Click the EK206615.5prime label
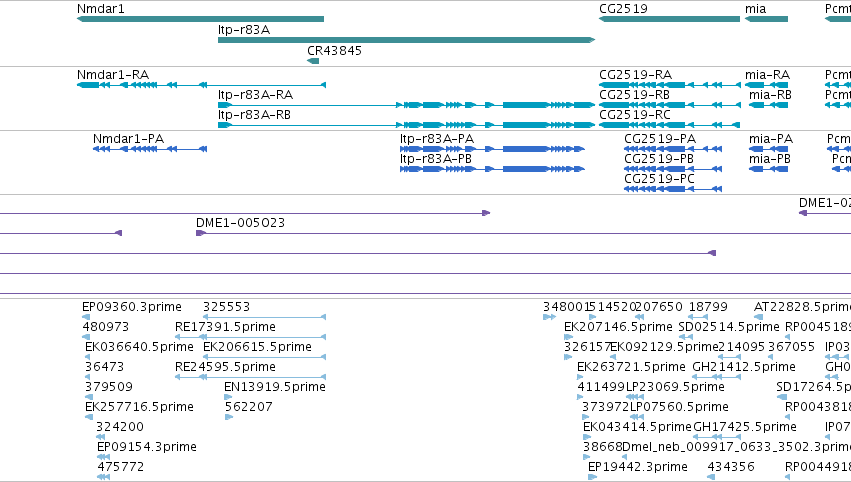The image size is (851, 482). pos(257,347)
